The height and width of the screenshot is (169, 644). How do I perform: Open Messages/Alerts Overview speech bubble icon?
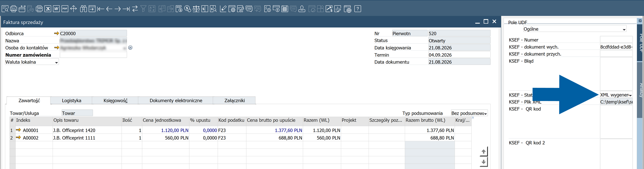tap(249, 9)
